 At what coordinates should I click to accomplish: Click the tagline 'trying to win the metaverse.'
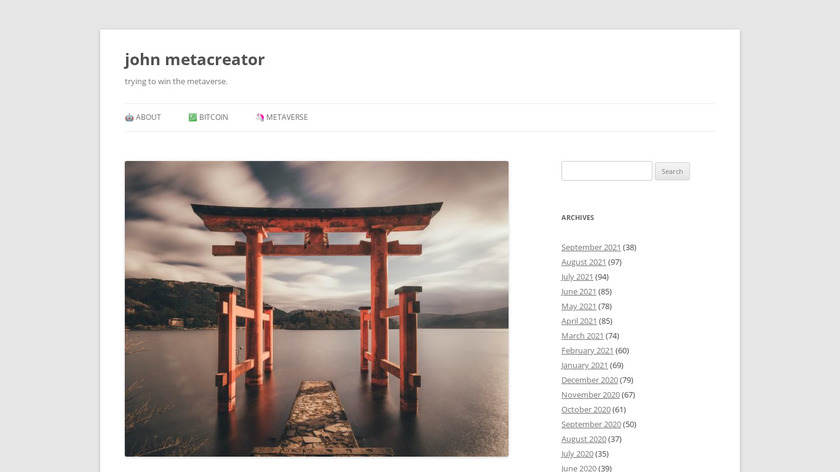176,81
